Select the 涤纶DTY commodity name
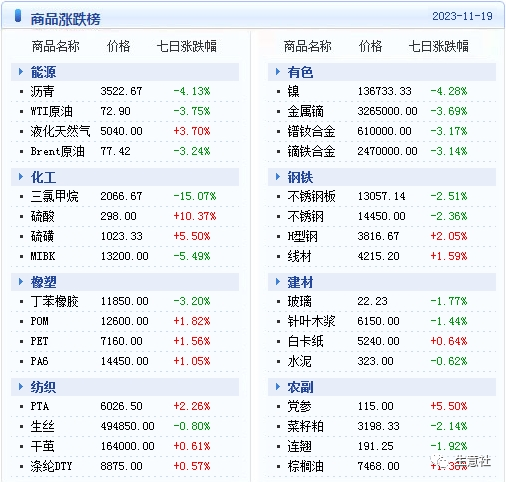The height and width of the screenshot is (482, 506). 51,466
